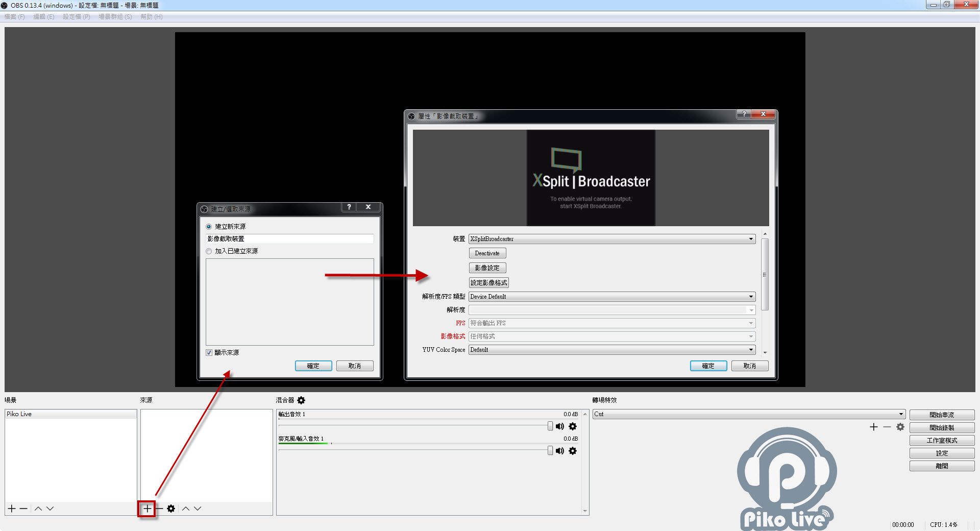The height and width of the screenshot is (531, 980).
Task: Click the XSplit Broadcaster preview image
Action: click(591, 178)
